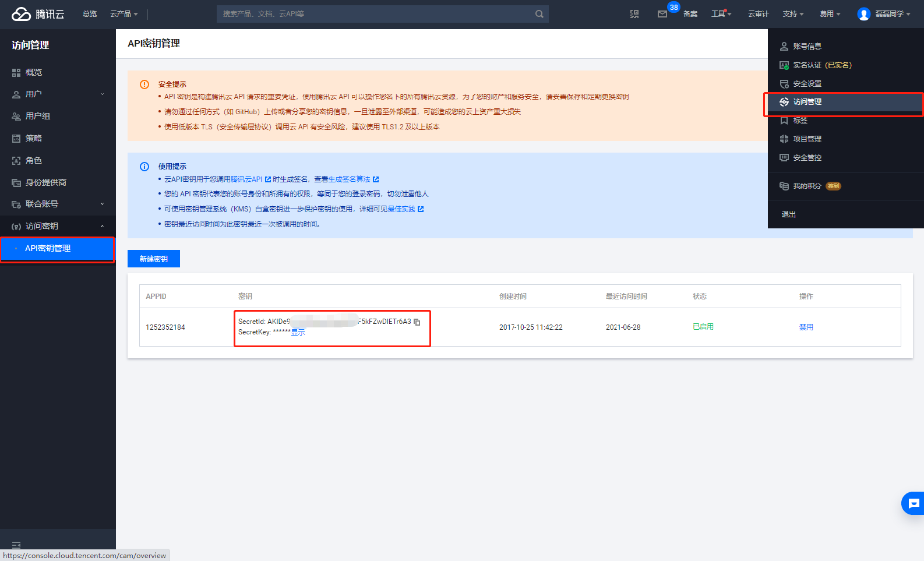This screenshot has height=561, width=924.
Task: Open 策略 in the sidebar
Action: [x=58, y=138]
